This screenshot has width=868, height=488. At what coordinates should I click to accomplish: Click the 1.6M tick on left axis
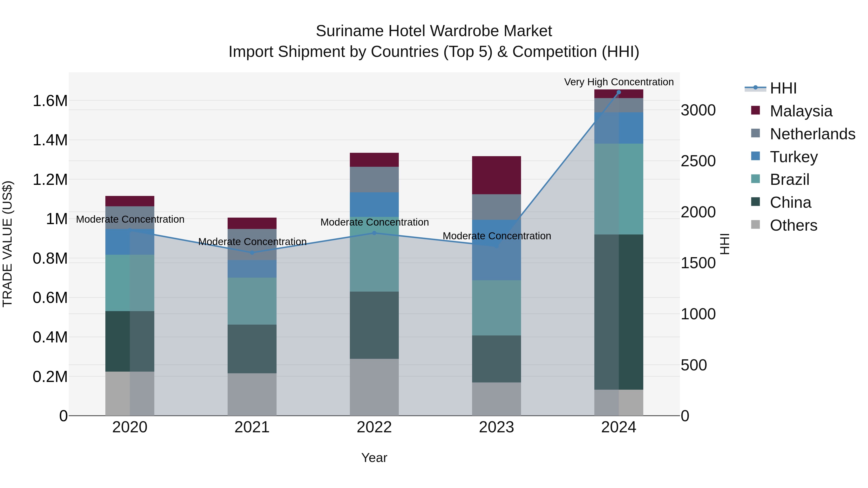coord(50,101)
